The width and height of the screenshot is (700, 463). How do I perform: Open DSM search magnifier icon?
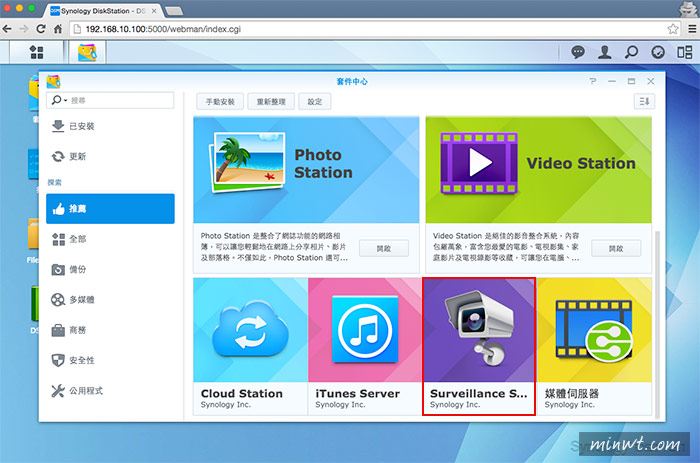tap(631, 52)
